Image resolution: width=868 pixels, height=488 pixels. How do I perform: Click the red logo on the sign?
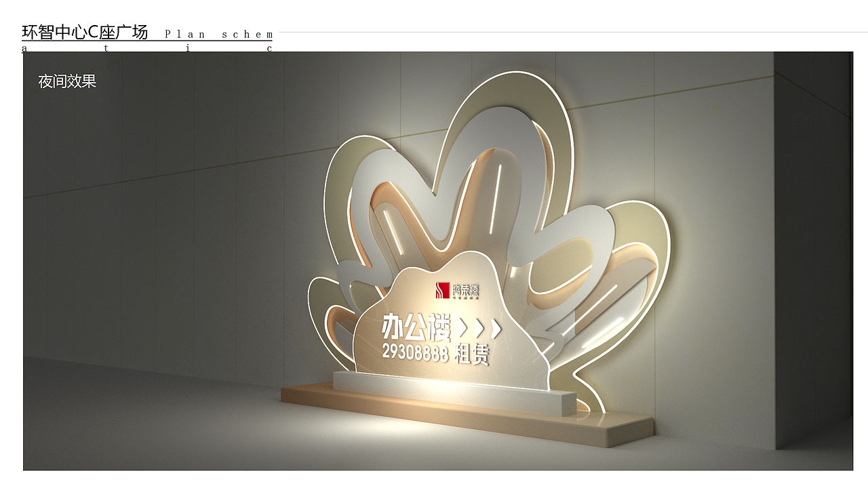click(443, 290)
